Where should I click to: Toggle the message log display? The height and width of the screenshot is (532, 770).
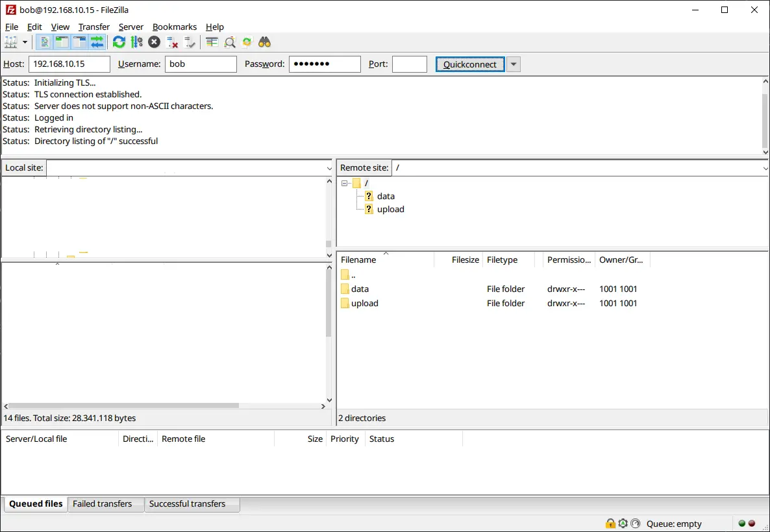(45, 42)
